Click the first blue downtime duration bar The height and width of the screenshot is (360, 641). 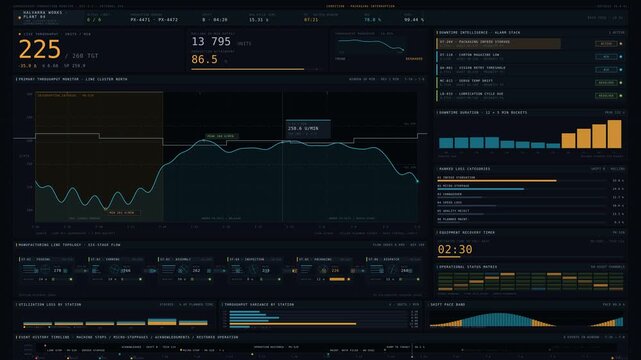click(446, 143)
